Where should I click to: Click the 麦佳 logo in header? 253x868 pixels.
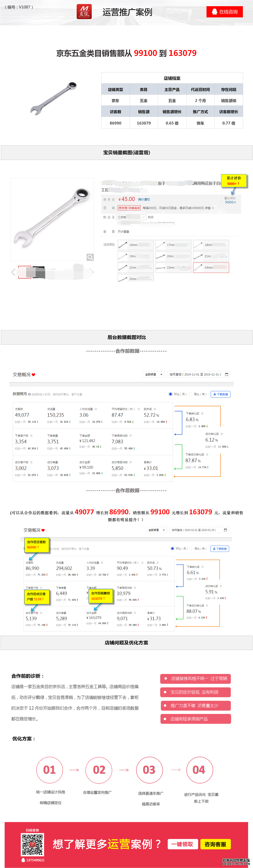(x=84, y=12)
